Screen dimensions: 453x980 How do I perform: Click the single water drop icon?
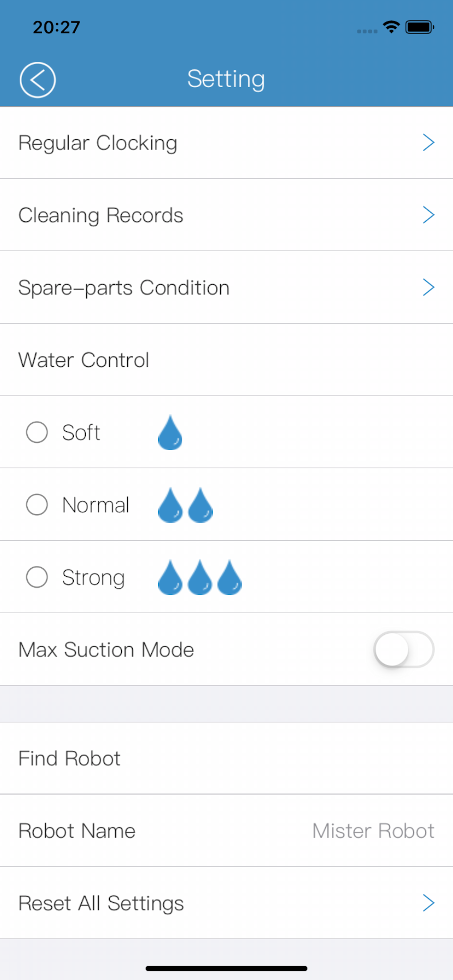(x=170, y=432)
